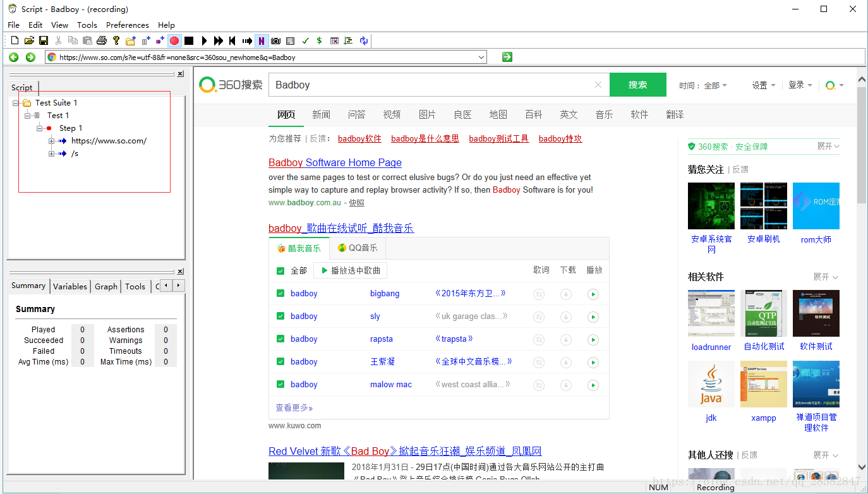Open the 设置 settings dropdown

pos(764,85)
